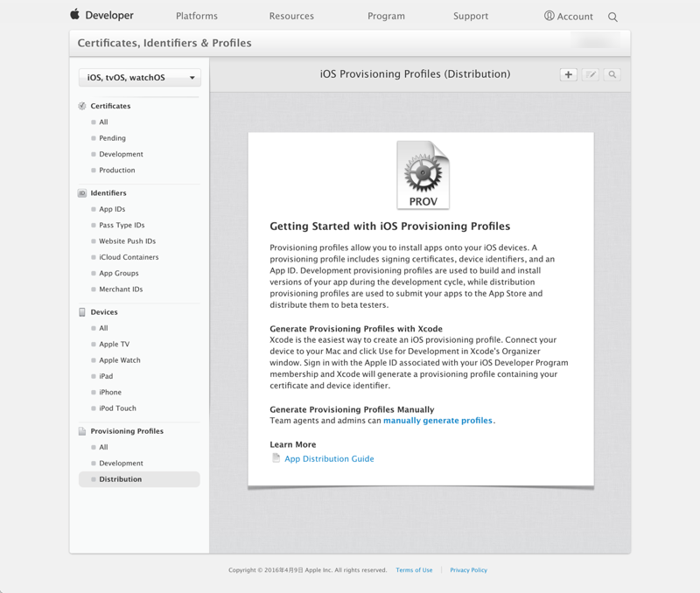Select App Groups
Image resolution: width=700 pixels, height=593 pixels.
(x=119, y=273)
